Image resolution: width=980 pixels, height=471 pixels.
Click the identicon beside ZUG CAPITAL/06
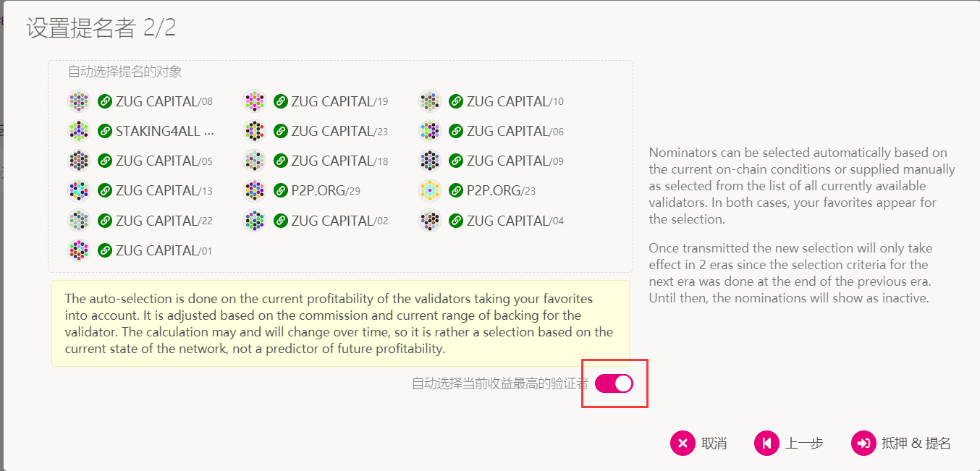click(x=430, y=131)
